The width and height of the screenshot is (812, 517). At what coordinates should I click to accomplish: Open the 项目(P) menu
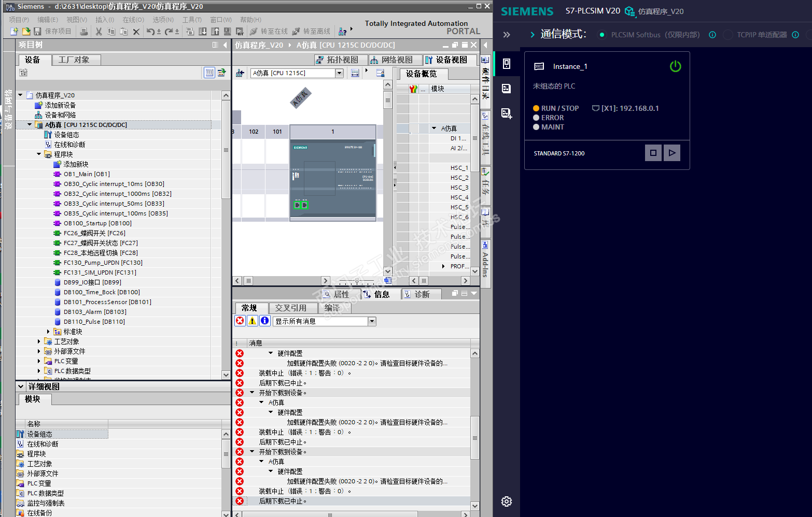(x=19, y=20)
